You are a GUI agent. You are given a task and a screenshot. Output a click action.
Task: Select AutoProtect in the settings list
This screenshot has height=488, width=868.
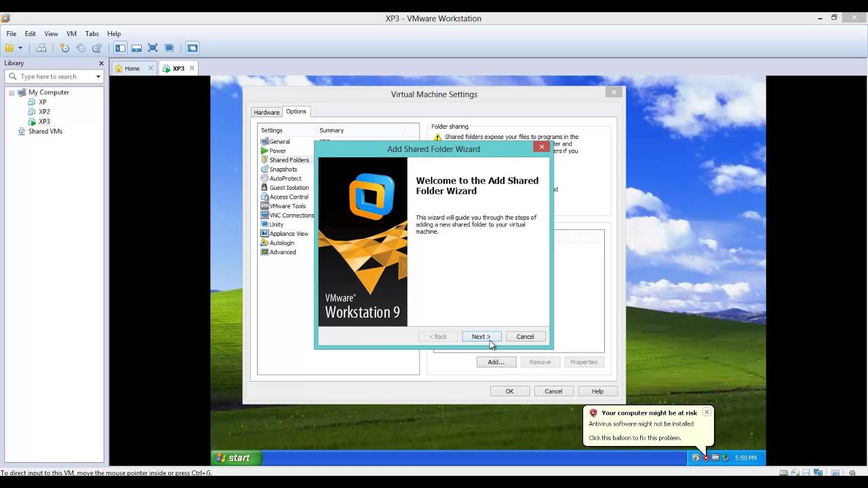point(285,179)
